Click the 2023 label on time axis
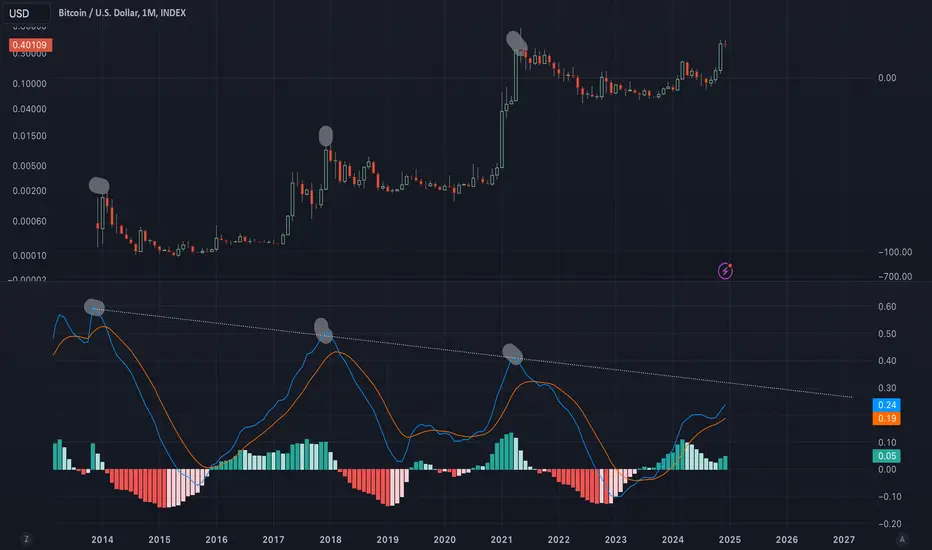This screenshot has height=550, width=932. [x=616, y=539]
